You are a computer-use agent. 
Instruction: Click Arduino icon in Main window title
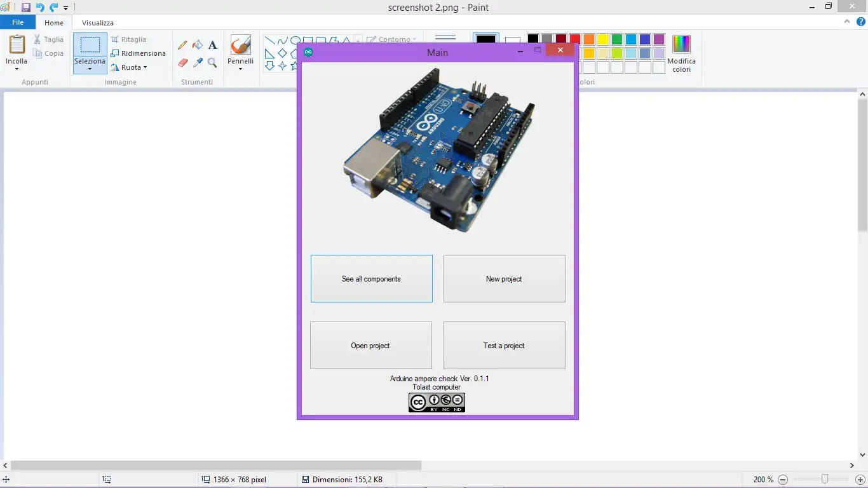click(308, 52)
